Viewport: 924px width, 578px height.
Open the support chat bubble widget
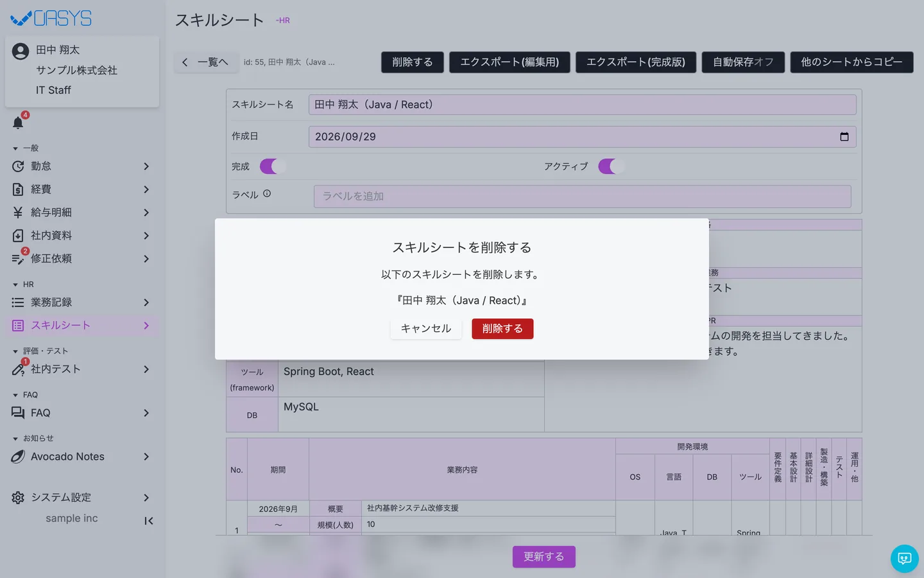(905, 559)
